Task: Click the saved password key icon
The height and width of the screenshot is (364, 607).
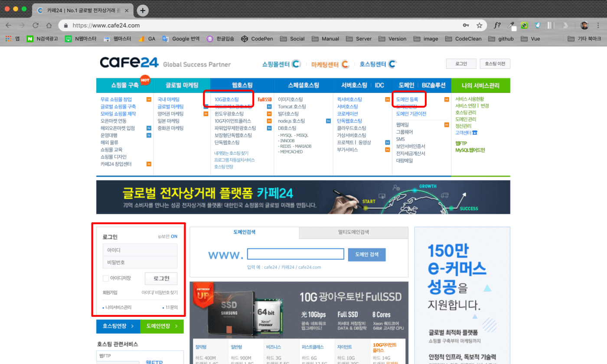Action: click(466, 25)
